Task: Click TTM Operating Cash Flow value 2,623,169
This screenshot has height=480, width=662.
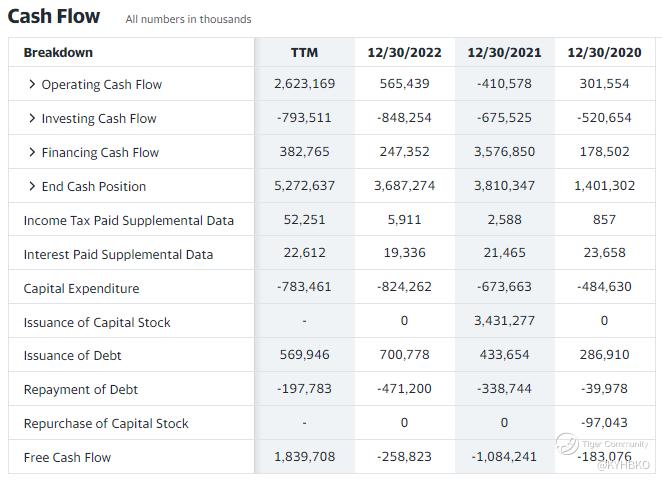Action: coord(304,84)
